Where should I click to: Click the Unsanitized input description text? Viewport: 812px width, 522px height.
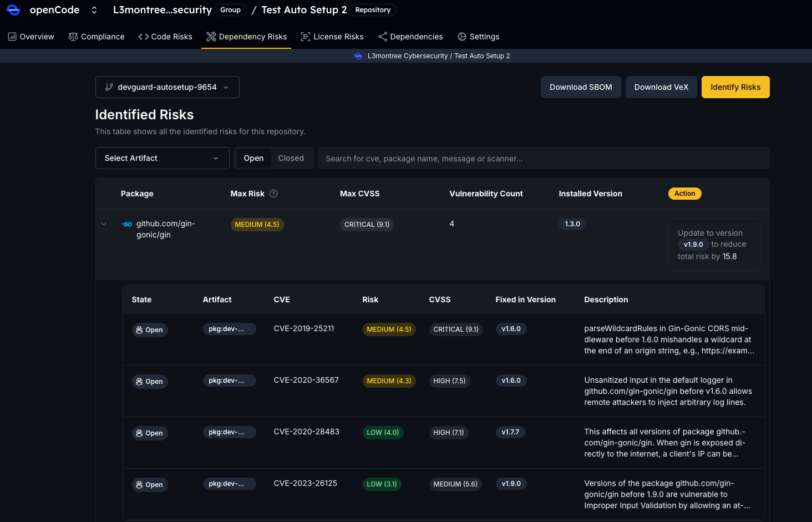[668, 391]
